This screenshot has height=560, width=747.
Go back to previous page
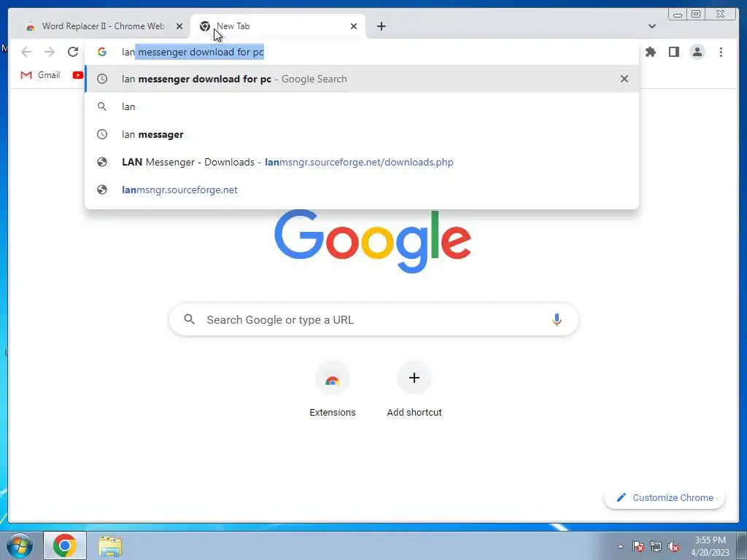[x=26, y=52]
